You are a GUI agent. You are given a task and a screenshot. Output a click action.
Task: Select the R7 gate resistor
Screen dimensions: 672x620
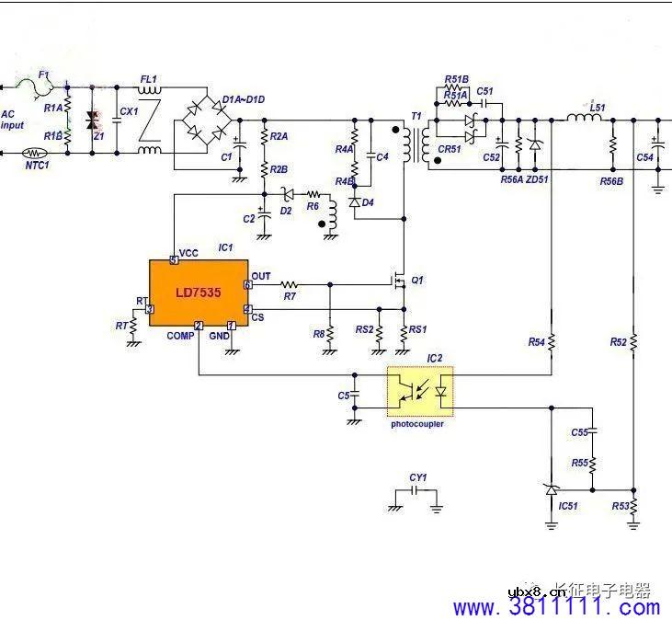click(x=290, y=284)
